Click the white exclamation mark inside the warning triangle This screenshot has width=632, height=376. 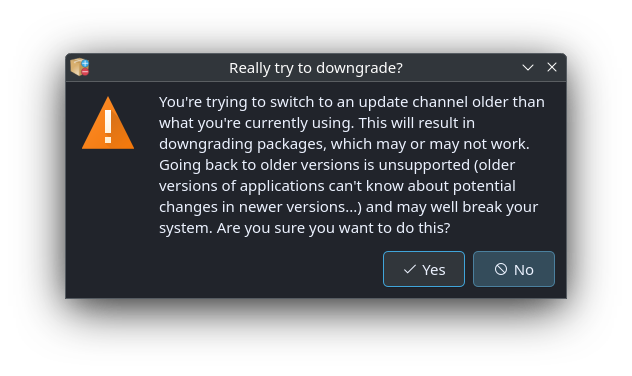(108, 127)
